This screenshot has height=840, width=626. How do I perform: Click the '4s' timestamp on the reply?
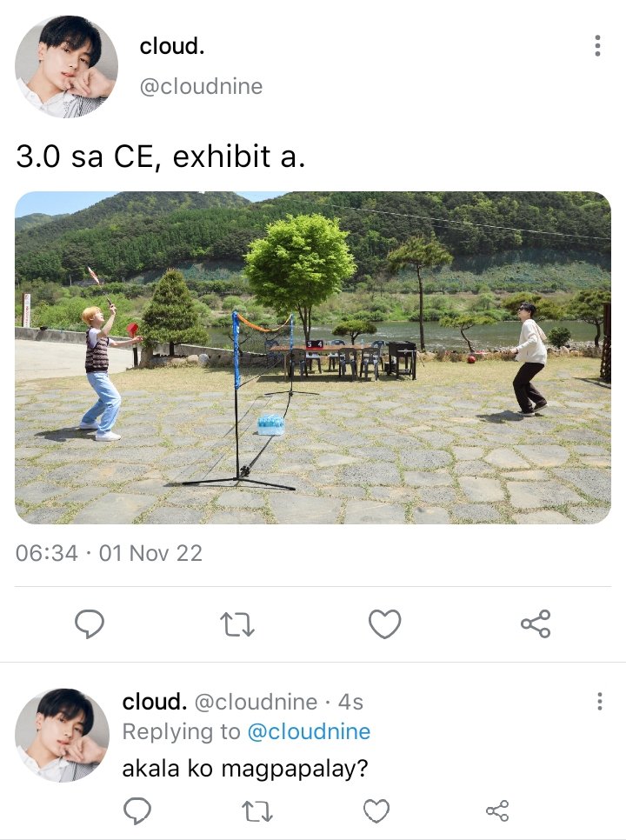pos(350,703)
